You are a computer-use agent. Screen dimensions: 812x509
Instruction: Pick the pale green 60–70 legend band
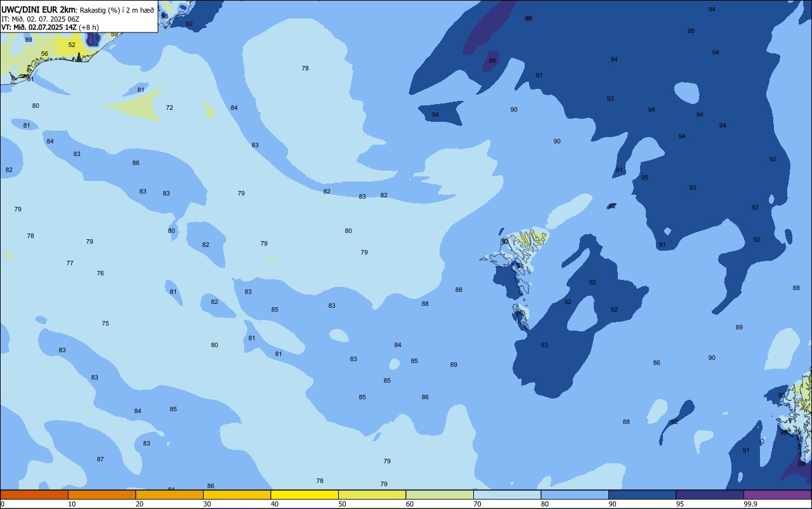point(440,494)
